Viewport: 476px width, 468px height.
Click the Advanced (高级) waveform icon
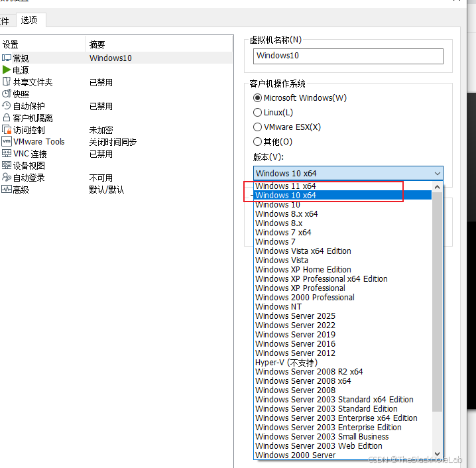7,190
